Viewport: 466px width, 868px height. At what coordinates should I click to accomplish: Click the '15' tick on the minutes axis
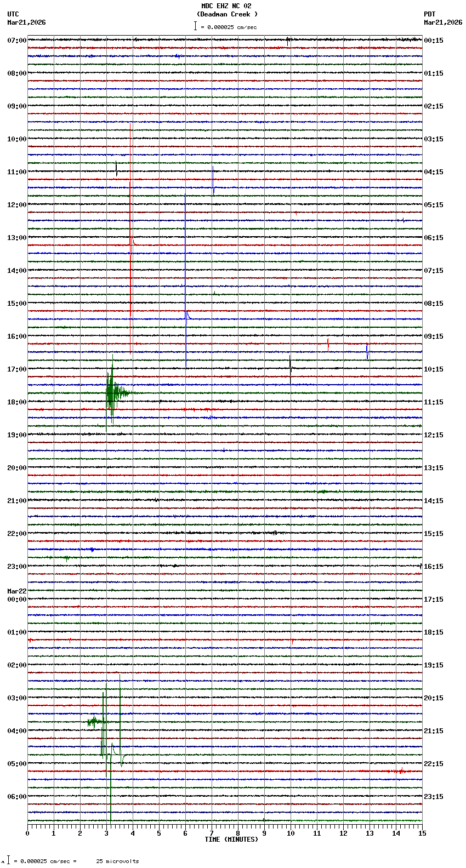[422, 833]
